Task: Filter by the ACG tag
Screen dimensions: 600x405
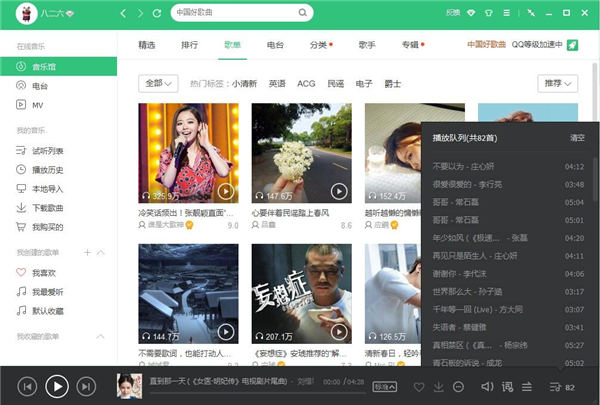Action: tap(306, 84)
